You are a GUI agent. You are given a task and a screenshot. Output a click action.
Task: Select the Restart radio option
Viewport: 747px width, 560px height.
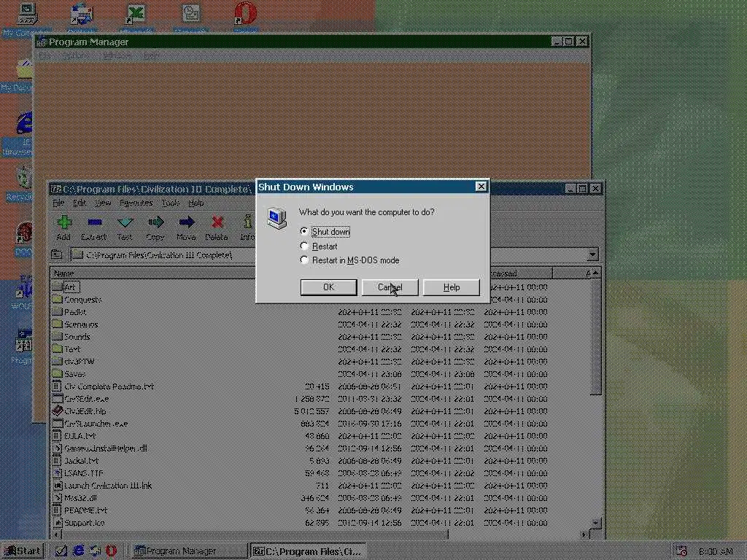319,246
